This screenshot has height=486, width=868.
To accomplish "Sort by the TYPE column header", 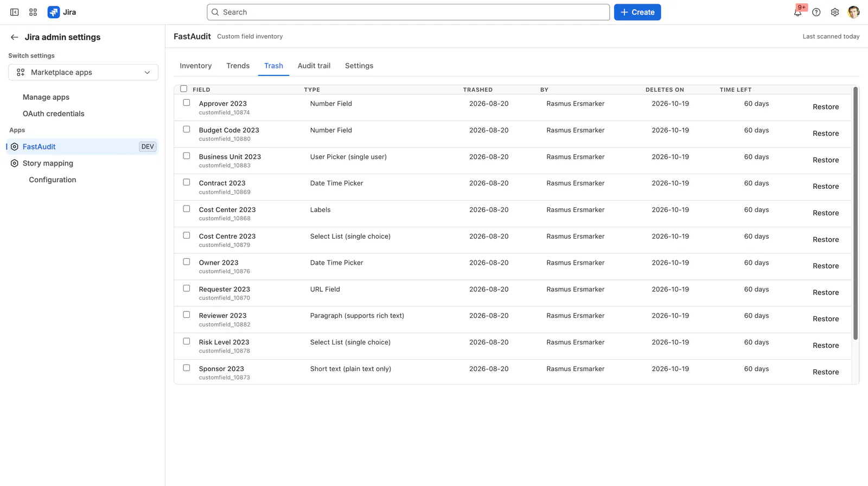I will (x=312, y=89).
